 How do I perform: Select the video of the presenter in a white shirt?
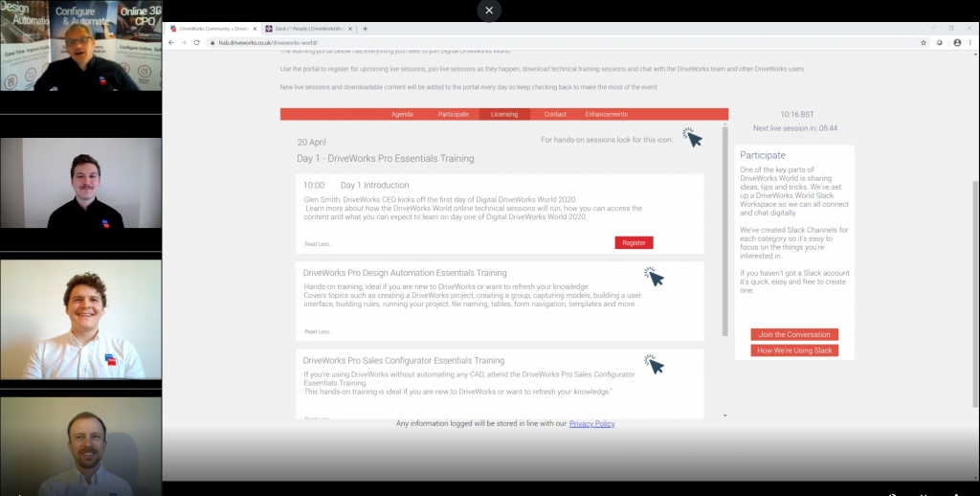pos(80,320)
